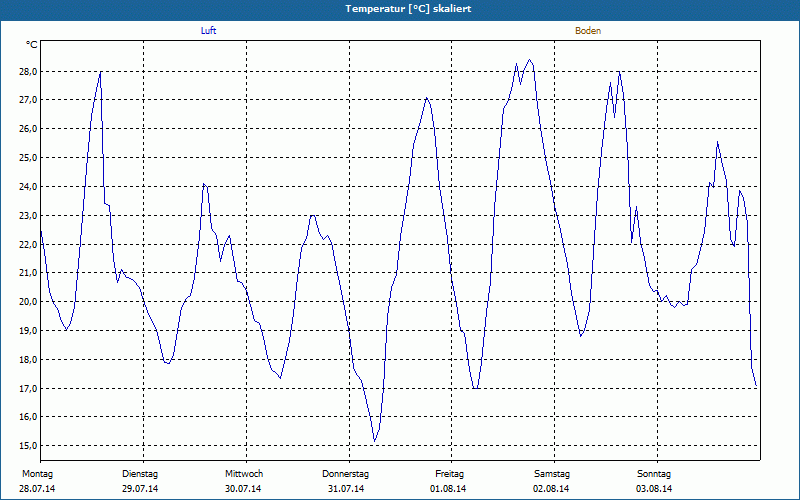Click the 'Samstag' day label

[552, 474]
